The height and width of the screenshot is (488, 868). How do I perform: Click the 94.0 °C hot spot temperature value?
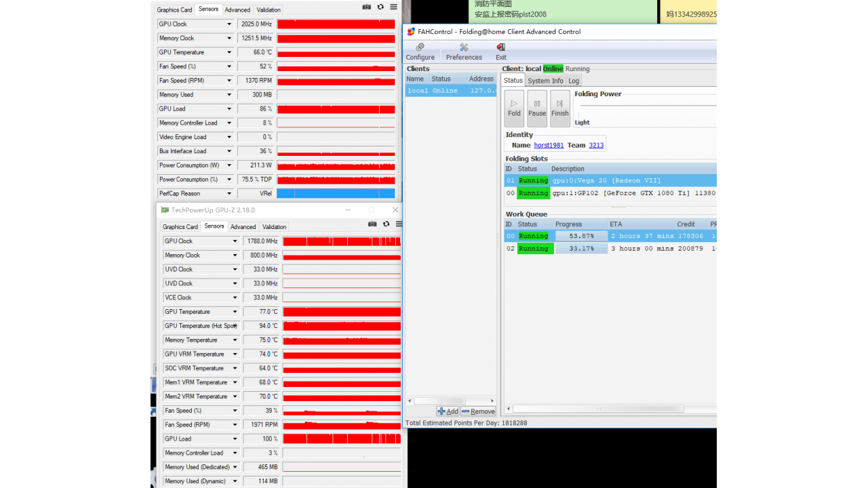(x=260, y=326)
